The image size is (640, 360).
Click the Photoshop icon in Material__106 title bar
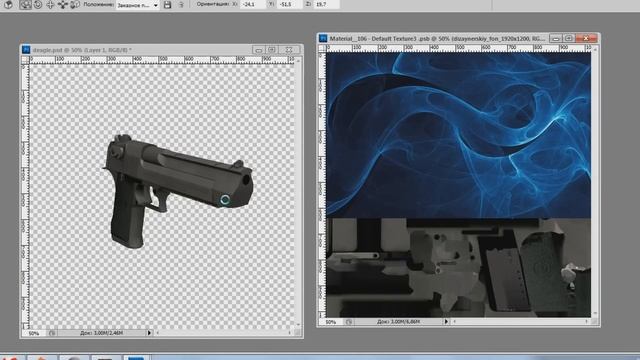pyautogui.click(x=323, y=38)
